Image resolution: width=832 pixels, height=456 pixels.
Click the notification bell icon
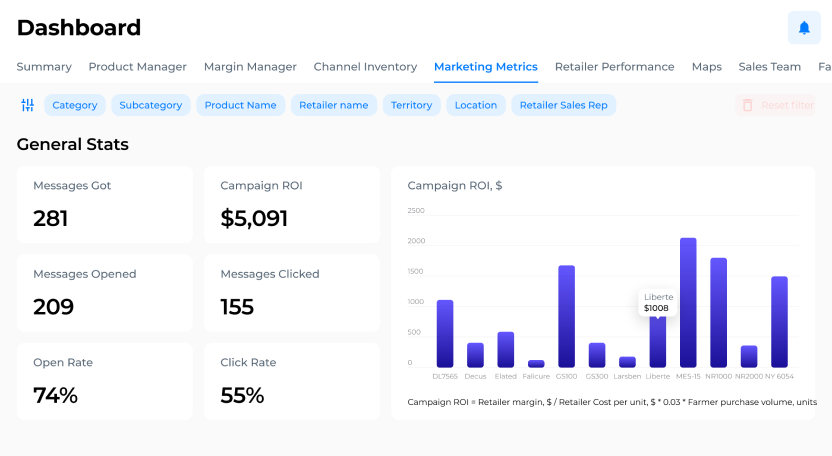[804, 28]
